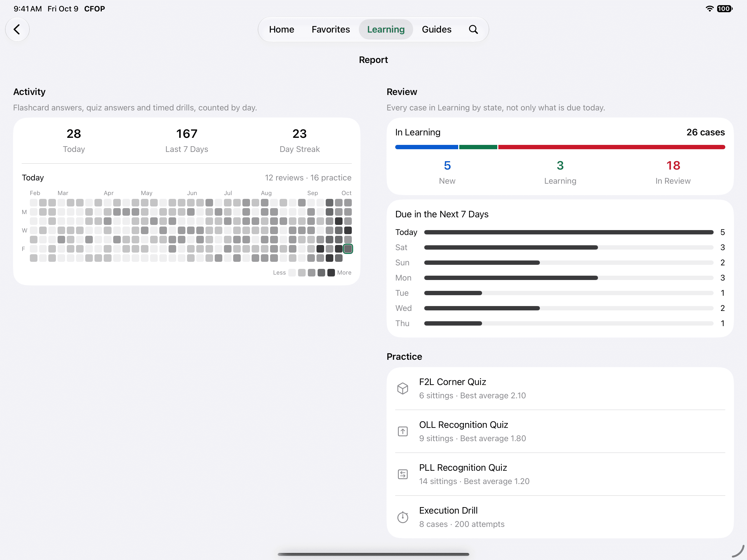Tap '8 cases · 200 attempts' text
This screenshot has height=560, width=747.
462,524
